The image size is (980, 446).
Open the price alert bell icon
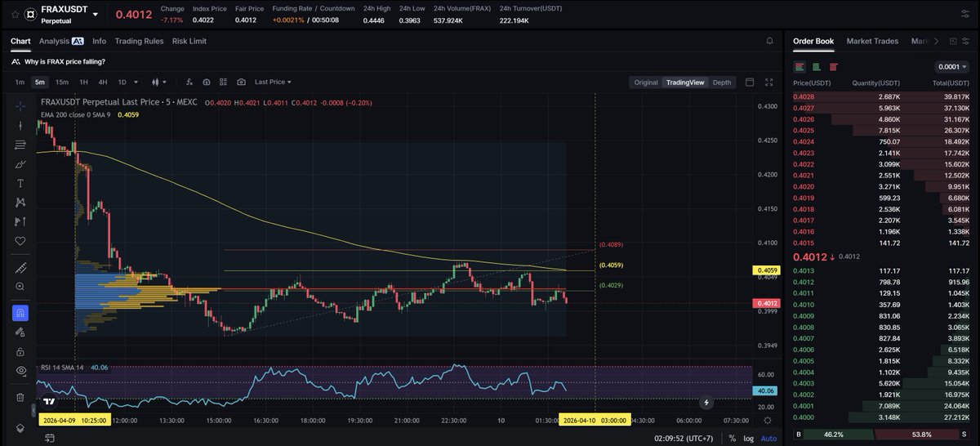pyautogui.click(x=769, y=41)
